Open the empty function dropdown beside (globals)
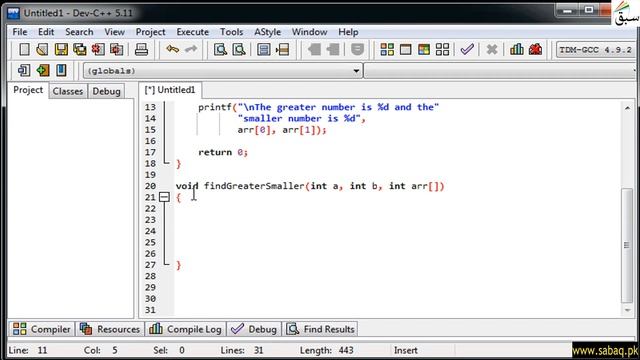 (500, 71)
